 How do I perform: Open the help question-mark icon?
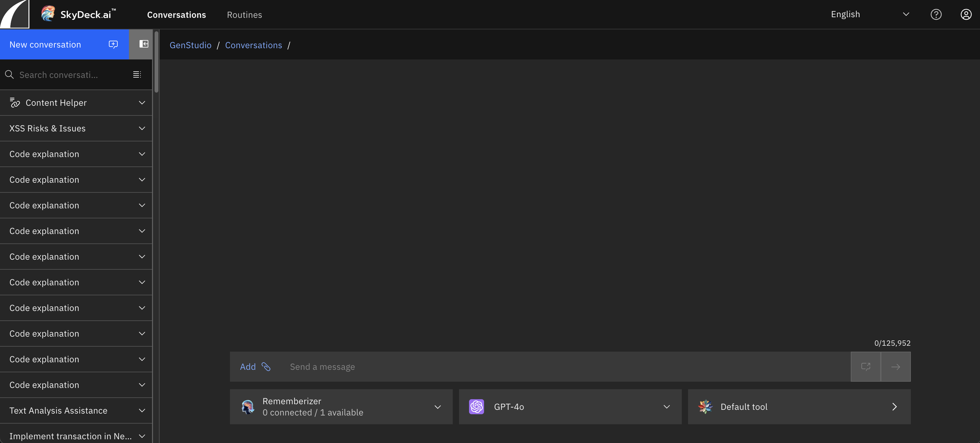coord(936,14)
